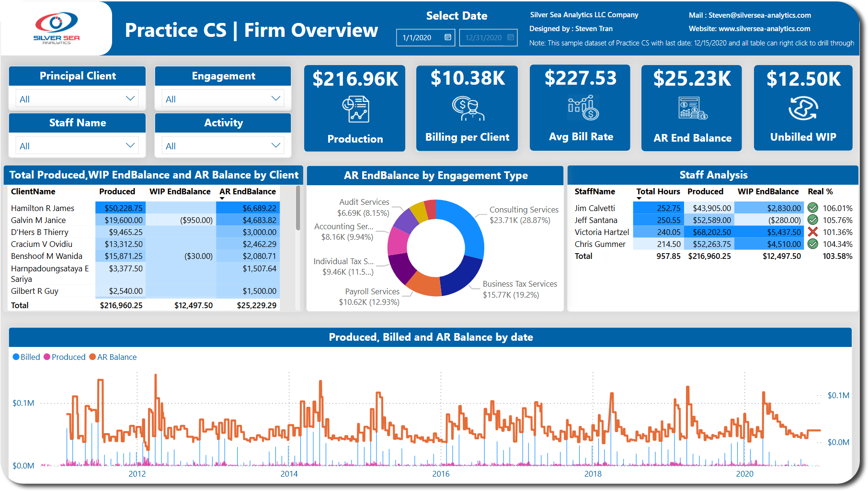Click the Total Hours sort arrow indicator
868x491 pixels.
click(639, 199)
